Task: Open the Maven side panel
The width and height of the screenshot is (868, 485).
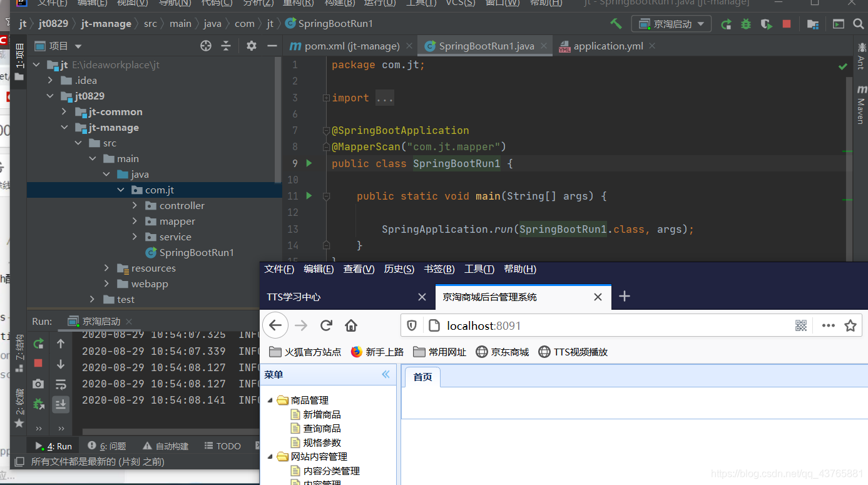Action: (860, 105)
